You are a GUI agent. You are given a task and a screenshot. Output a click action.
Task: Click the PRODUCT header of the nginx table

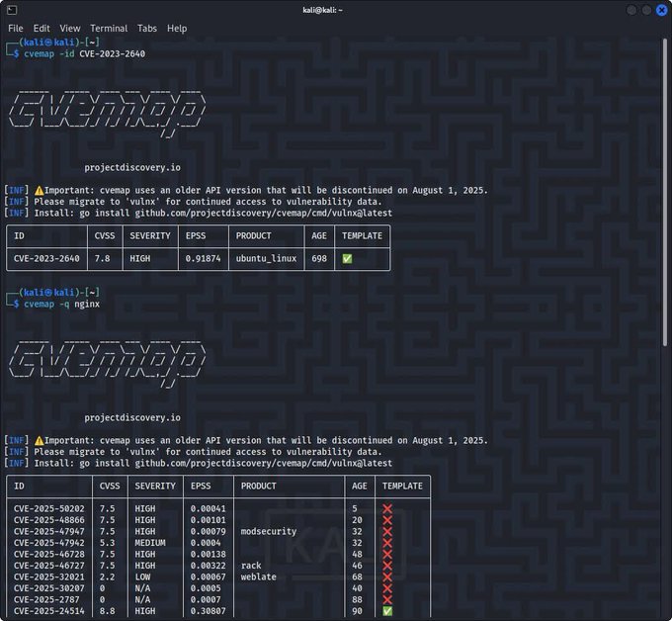(259, 486)
